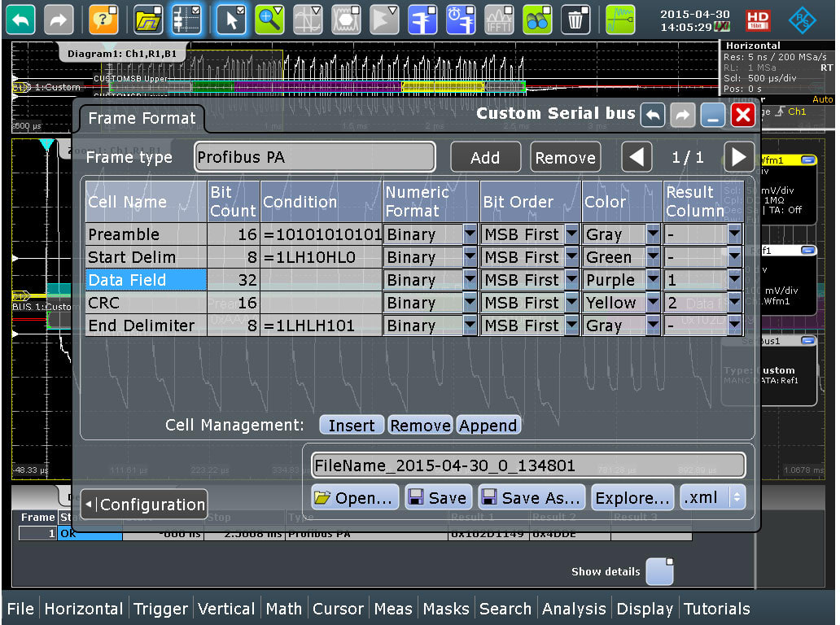840x625 pixels.
Task: Select the Histogram tool icon
Action: pos(385,20)
